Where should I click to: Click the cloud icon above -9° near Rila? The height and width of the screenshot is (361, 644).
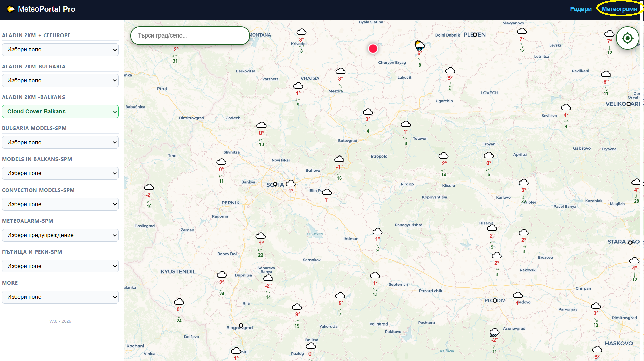tap(297, 307)
